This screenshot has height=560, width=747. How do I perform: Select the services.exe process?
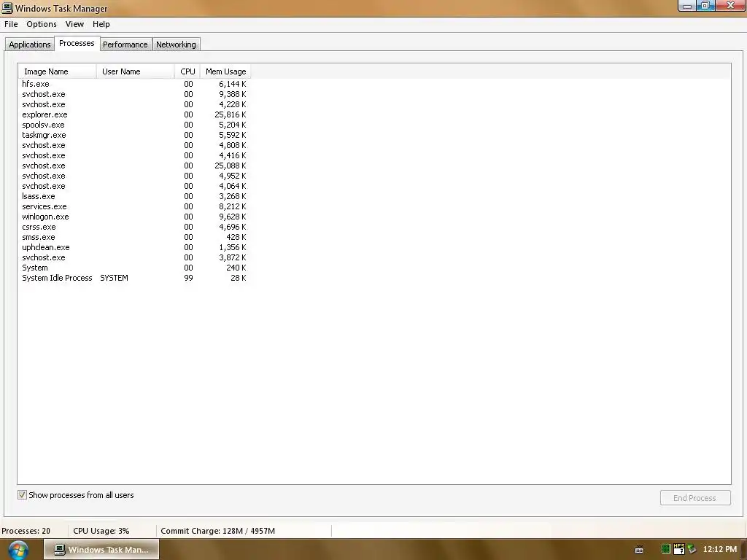point(134,206)
